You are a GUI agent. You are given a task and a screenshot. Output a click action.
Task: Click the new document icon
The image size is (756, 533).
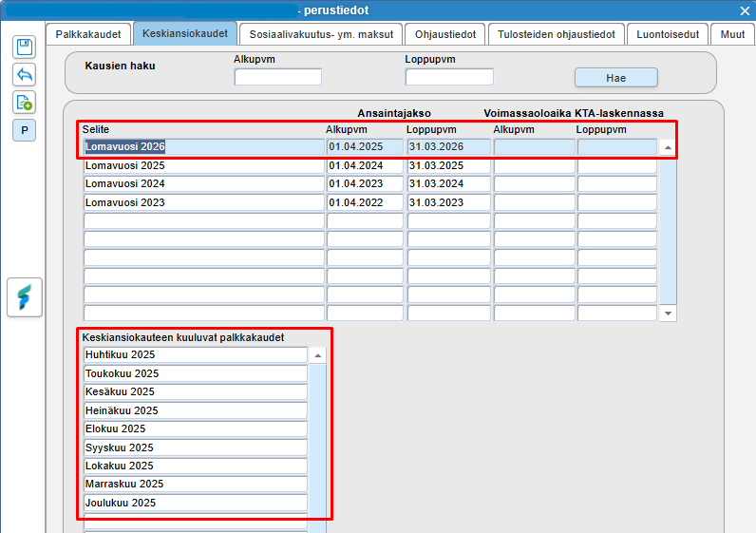[24, 103]
